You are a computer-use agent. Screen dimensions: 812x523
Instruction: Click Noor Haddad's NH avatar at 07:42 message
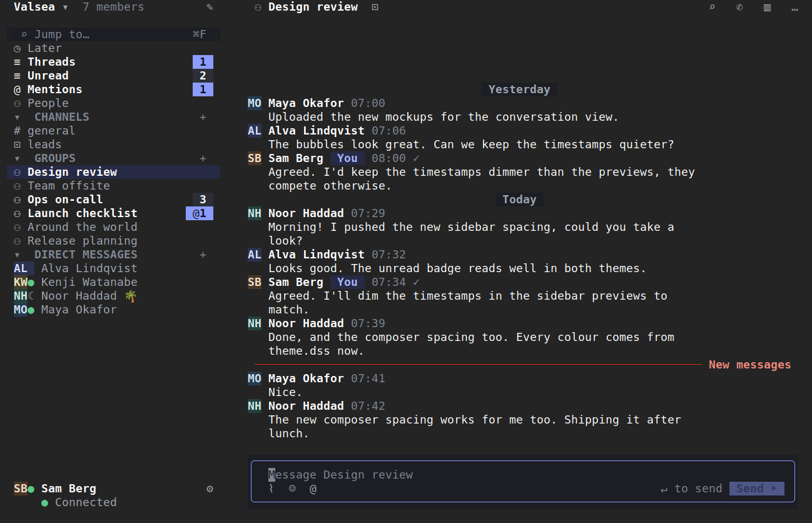pyautogui.click(x=255, y=406)
